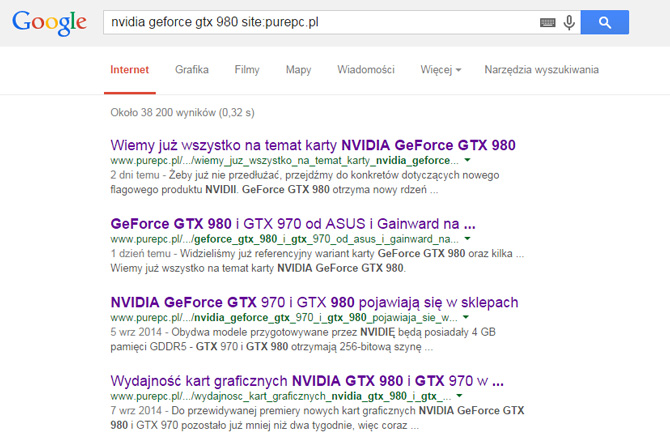Screen dimensions: 670x443
Task: Expand arrow next to wiemy_juz_wszystko URL
Action: pos(467,160)
